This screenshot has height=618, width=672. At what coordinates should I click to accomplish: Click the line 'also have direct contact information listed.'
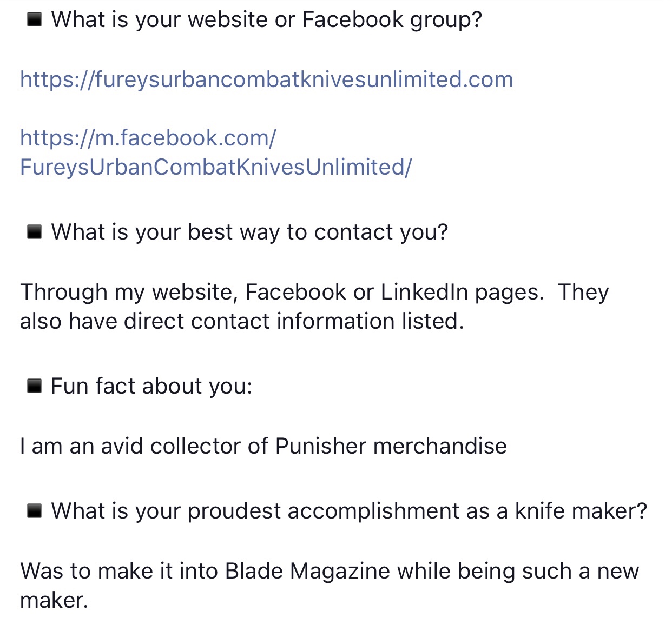tap(242, 322)
